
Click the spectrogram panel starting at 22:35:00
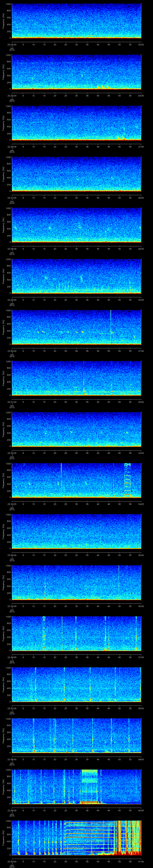point(77,583)
